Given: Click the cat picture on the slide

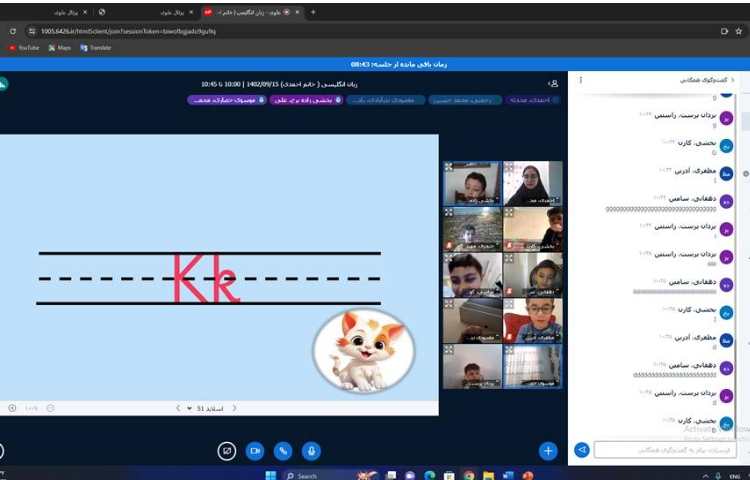Looking at the screenshot, I should 364,351.
